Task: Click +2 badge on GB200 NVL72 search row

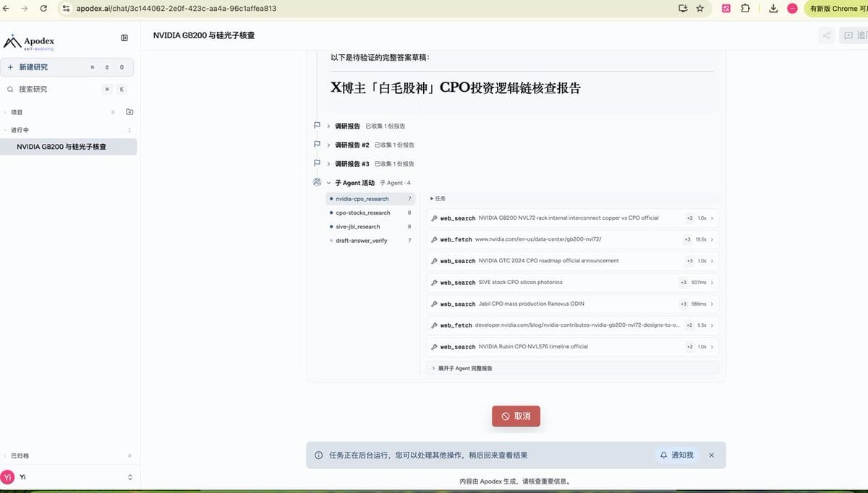Action: pyautogui.click(x=690, y=218)
